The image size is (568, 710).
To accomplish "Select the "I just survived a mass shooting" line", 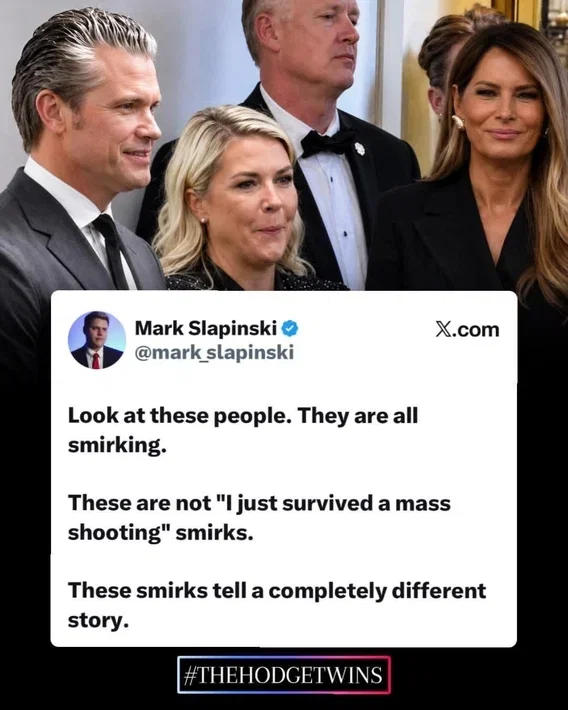I will (x=259, y=518).
